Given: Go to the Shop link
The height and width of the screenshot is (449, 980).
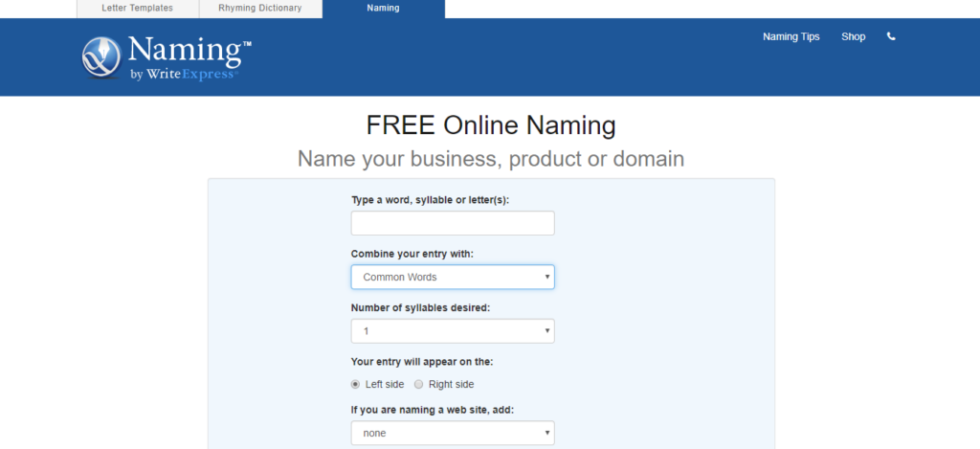Looking at the screenshot, I should [x=853, y=37].
